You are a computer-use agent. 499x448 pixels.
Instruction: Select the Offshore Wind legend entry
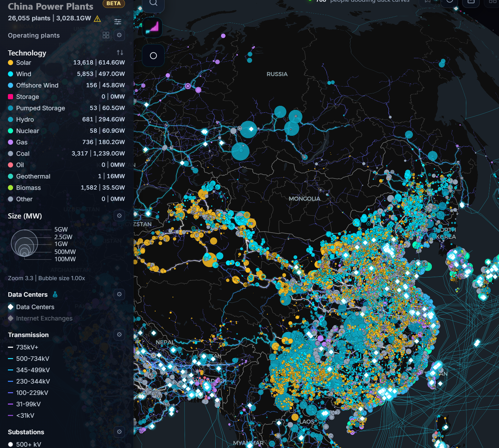tap(37, 85)
